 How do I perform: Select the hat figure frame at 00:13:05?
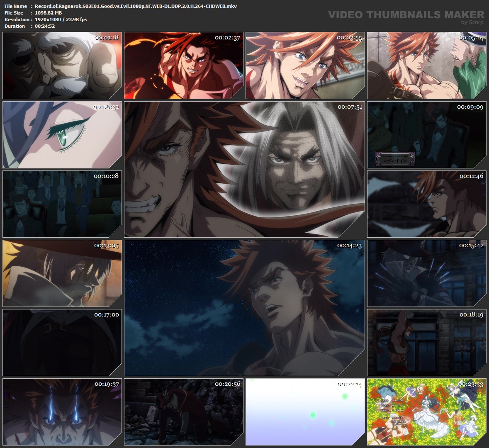62,273
